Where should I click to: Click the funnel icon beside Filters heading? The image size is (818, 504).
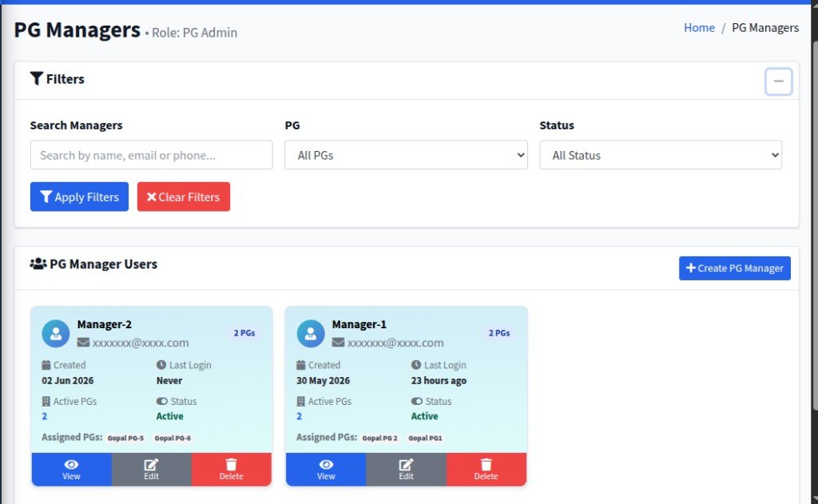(x=37, y=79)
